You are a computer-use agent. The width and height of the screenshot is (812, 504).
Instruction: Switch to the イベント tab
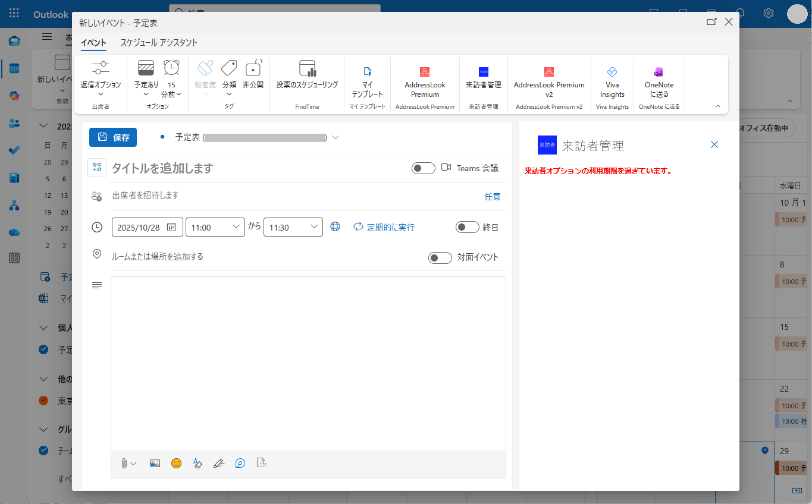coord(93,43)
